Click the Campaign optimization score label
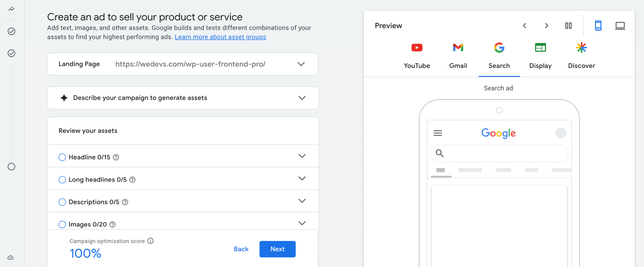The image size is (644, 267). coord(107,241)
